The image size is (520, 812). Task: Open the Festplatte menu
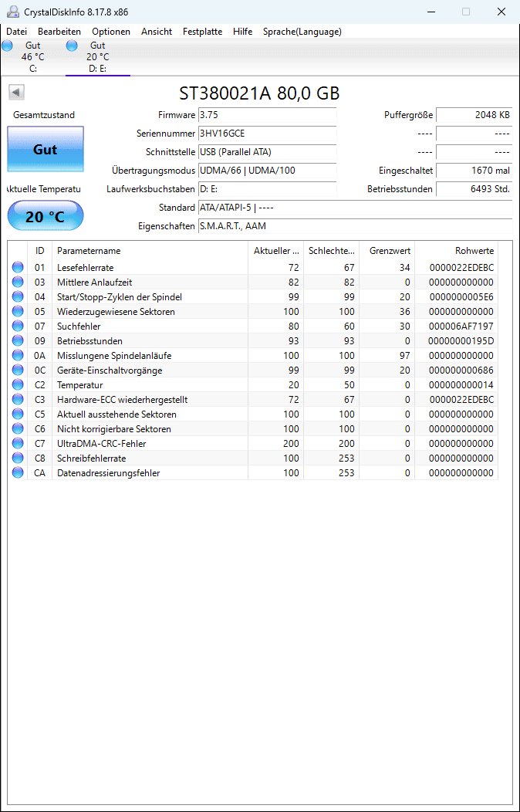[x=202, y=32]
